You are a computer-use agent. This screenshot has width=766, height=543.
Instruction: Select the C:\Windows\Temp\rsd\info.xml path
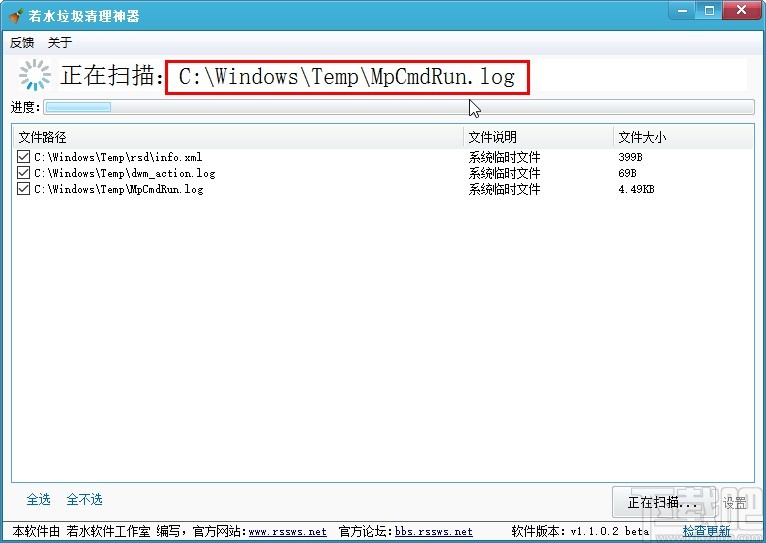(x=118, y=157)
